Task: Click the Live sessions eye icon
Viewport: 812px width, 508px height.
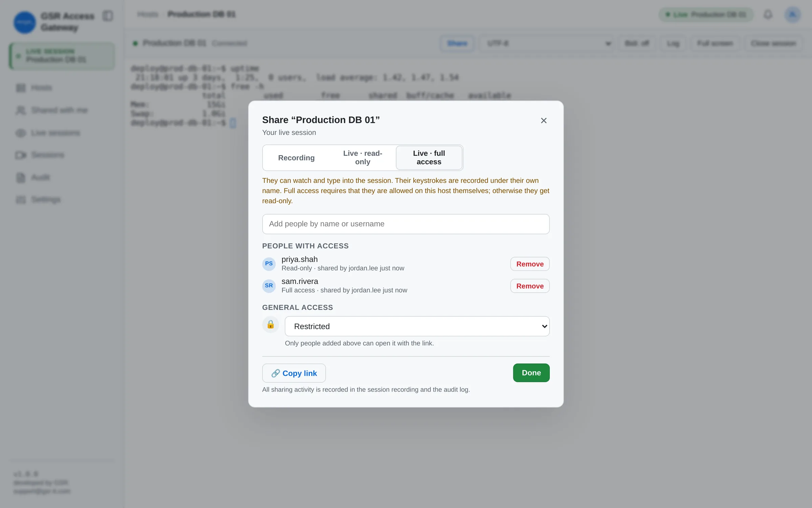Action: tap(21, 133)
